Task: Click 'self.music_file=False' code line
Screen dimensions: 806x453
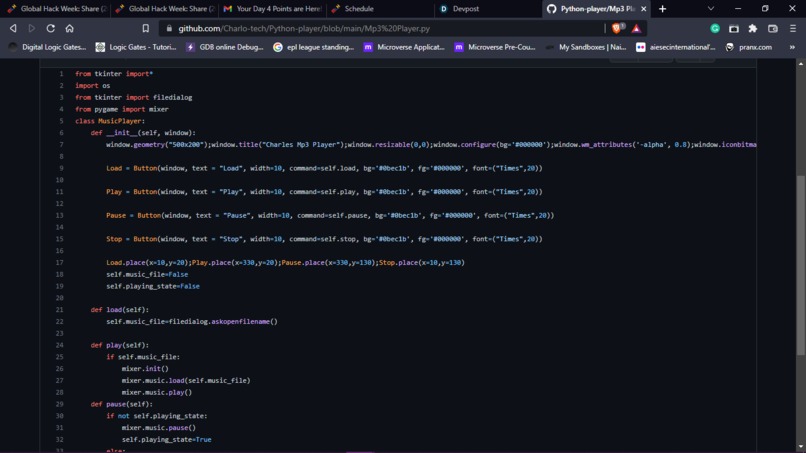Action: tap(147, 274)
